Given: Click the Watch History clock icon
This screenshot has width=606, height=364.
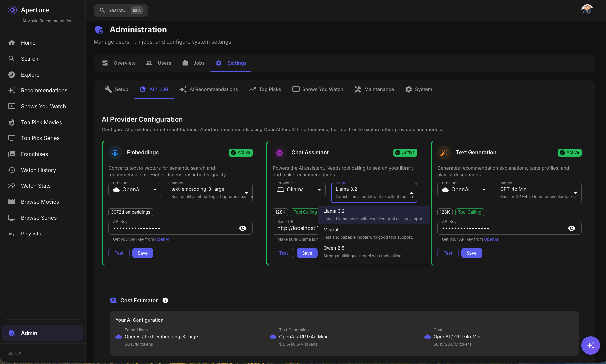Looking at the screenshot, I should (x=12, y=170).
